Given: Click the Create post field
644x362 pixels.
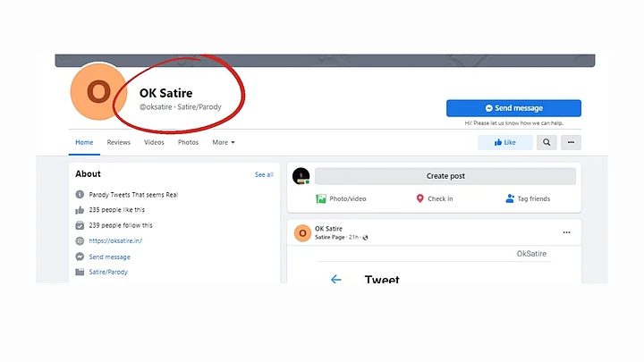Looking at the screenshot, I should point(445,176).
